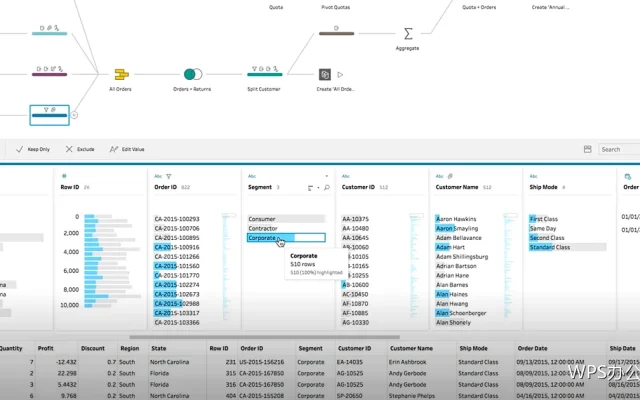This screenshot has height=400, width=640.
Task: Open the Orders + Returns join step
Action: [193, 74]
